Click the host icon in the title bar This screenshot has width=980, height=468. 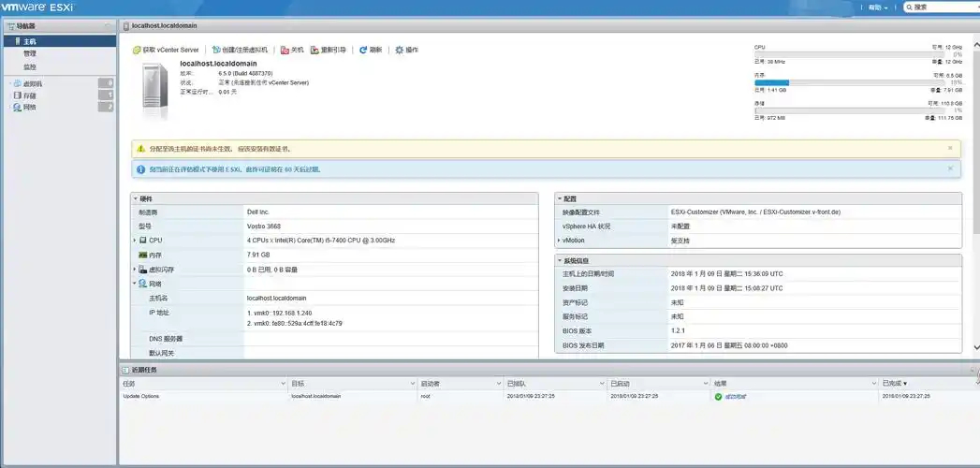coord(127,26)
